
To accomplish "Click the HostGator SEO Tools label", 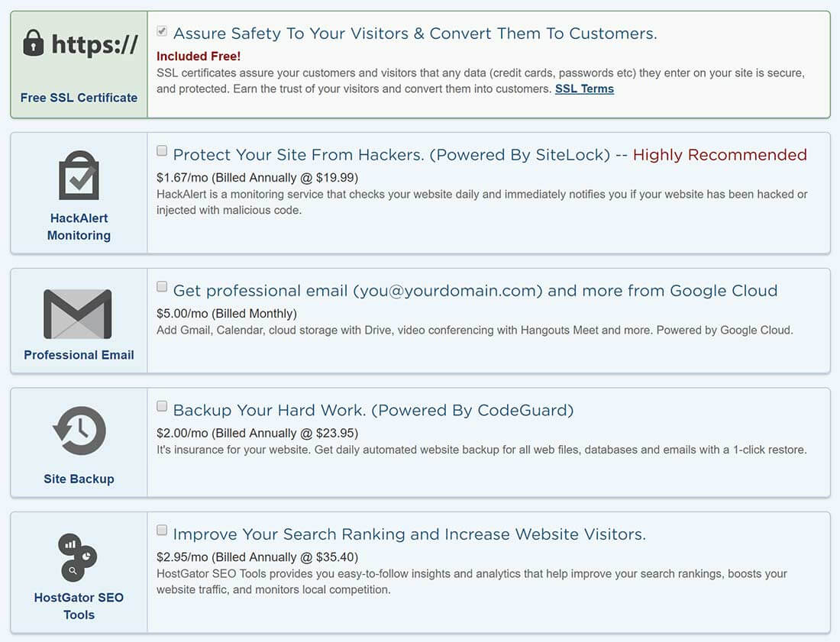I will point(79,606).
